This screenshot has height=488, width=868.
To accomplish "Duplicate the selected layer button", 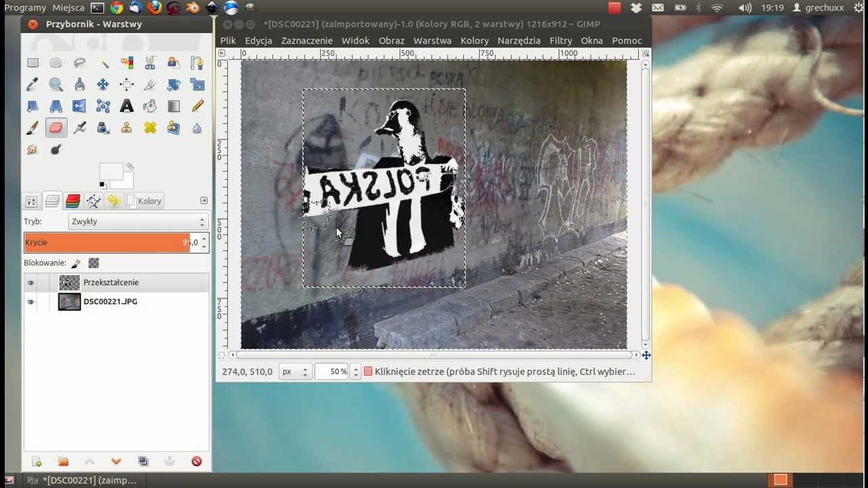I will pos(143,462).
